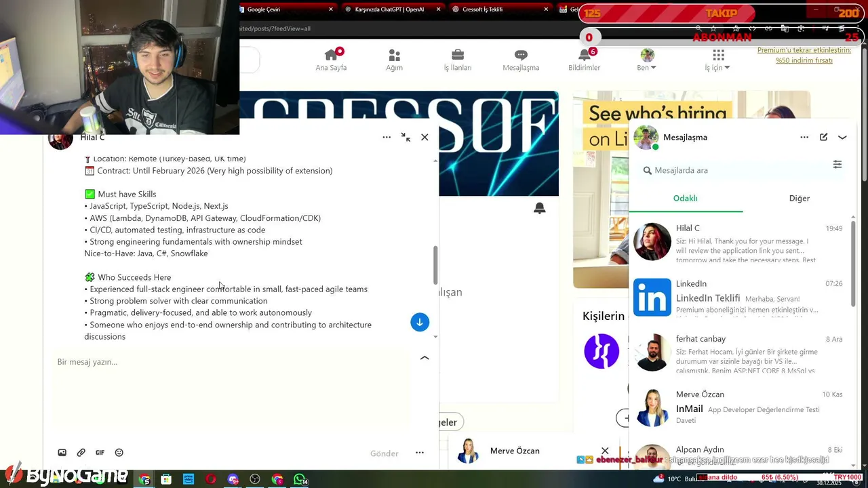Open Bildirimler notifications bell
Viewport: 868px width, 488px height.
(584, 60)
